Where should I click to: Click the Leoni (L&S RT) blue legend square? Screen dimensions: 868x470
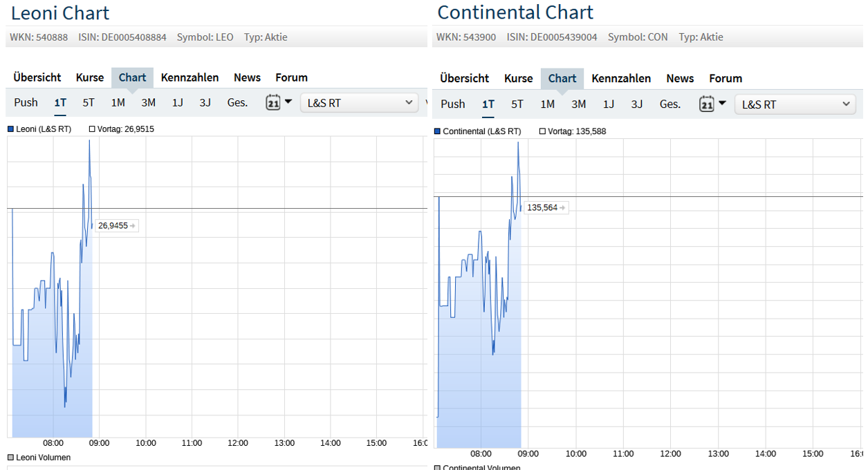[11, 129]
